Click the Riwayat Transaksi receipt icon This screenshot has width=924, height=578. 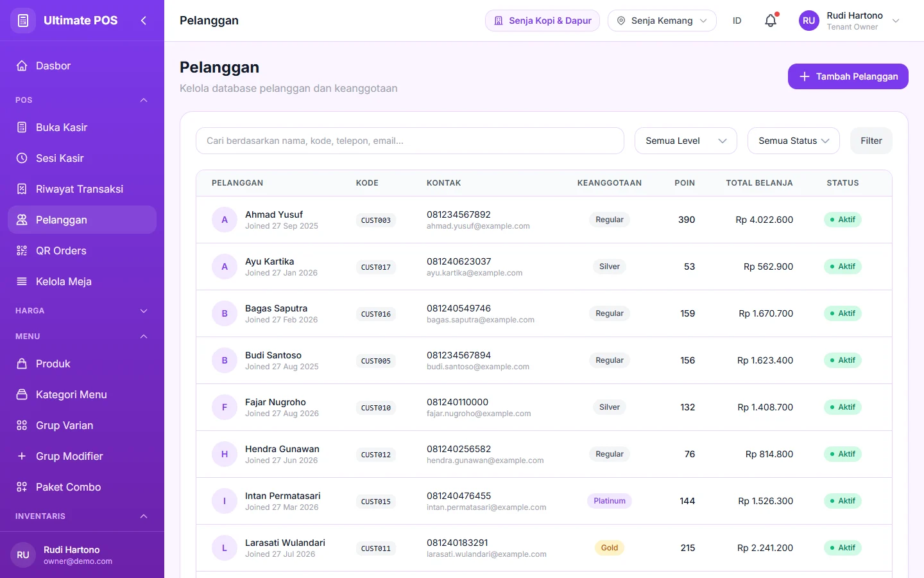(x=22, y=189)
